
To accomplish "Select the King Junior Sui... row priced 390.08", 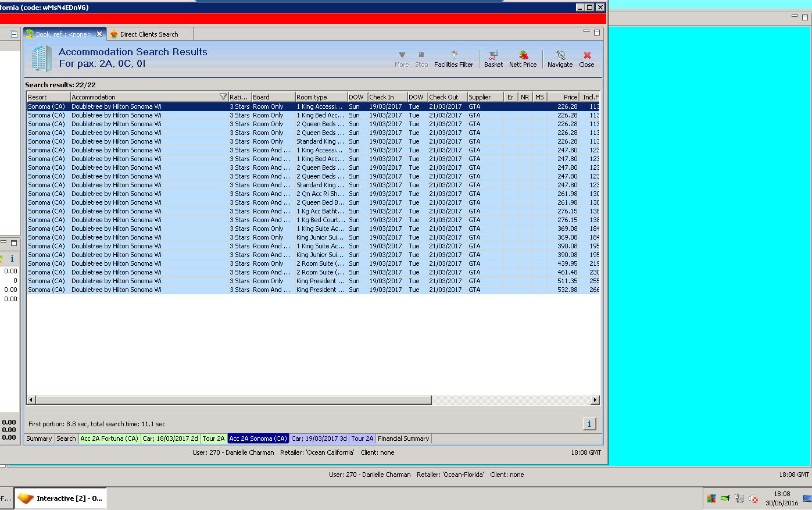I will tap(313, 255).
